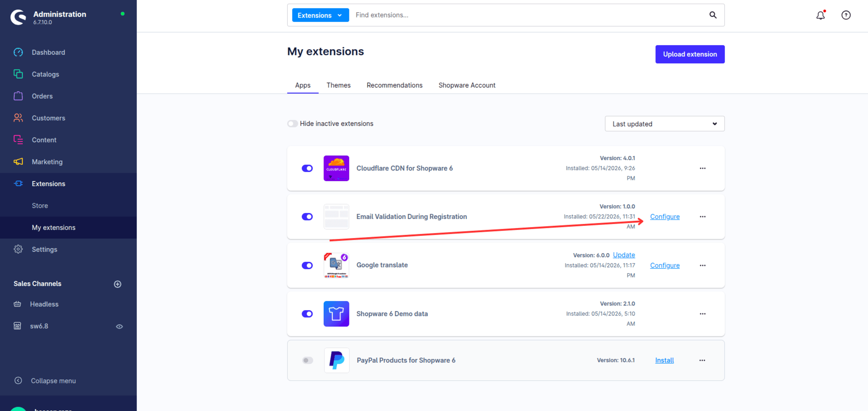Switch to the Apps tab
Image resolution: width=868 pixels, height=411 pixels.
tap(302, 85)
